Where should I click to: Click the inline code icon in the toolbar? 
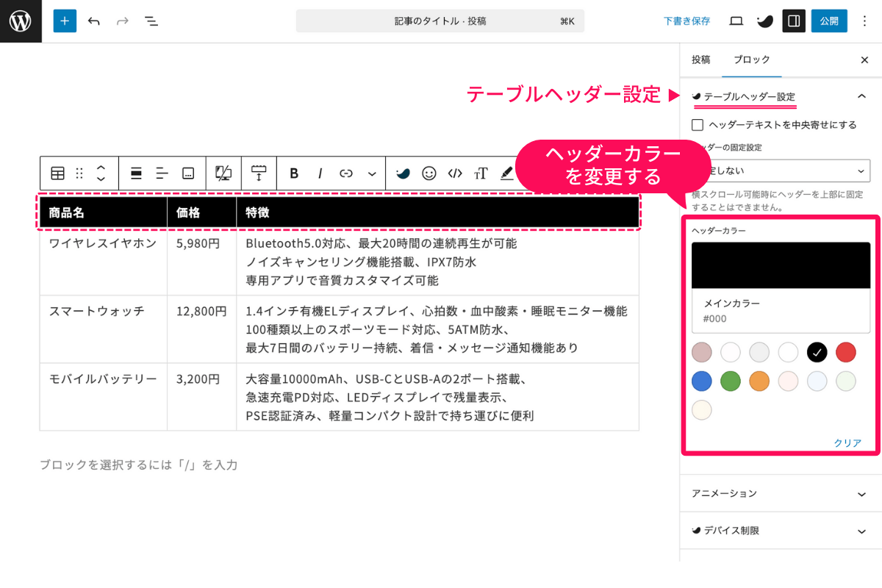[453, 173]
